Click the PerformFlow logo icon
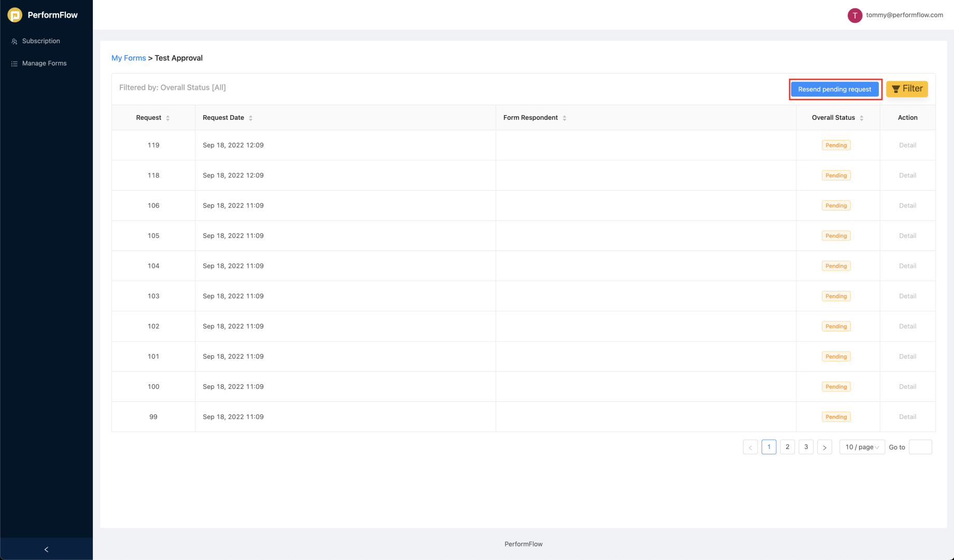Screen dimensions: 954x560 click(15, 15)
